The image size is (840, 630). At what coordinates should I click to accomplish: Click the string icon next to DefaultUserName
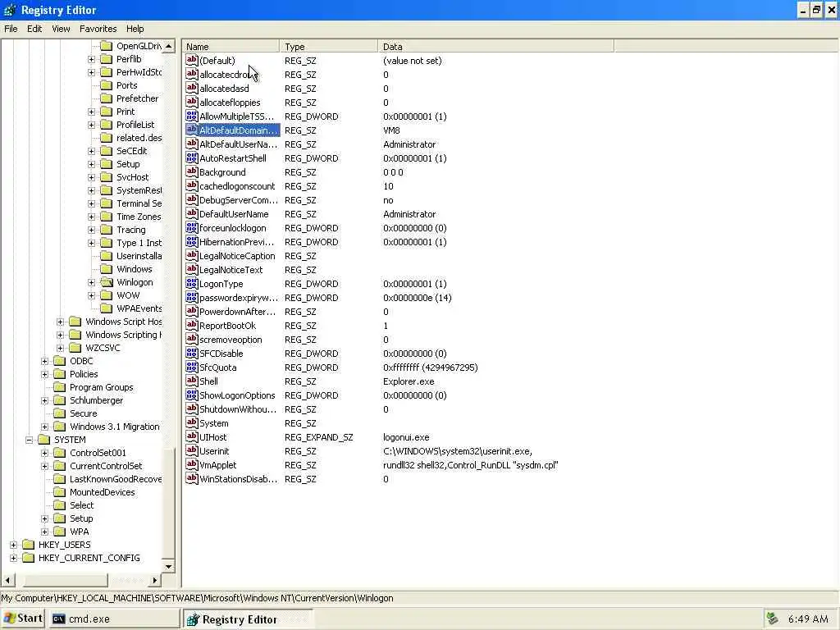tap(192, 213)
